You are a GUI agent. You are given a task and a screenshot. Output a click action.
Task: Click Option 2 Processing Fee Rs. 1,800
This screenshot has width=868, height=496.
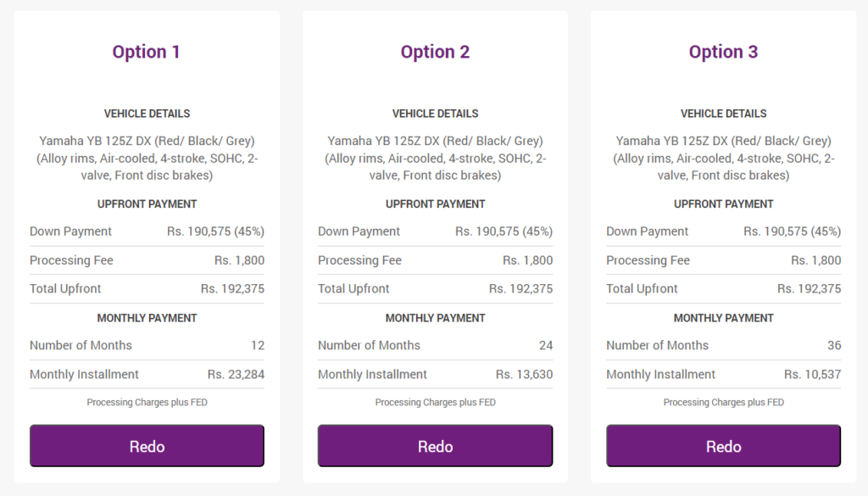pos(527,260)
